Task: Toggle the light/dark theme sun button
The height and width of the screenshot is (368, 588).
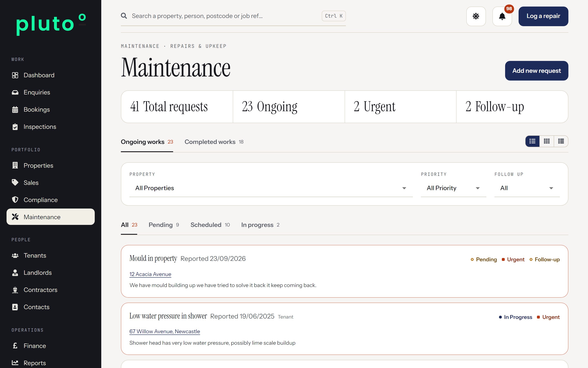Action: tap(476, 16)
